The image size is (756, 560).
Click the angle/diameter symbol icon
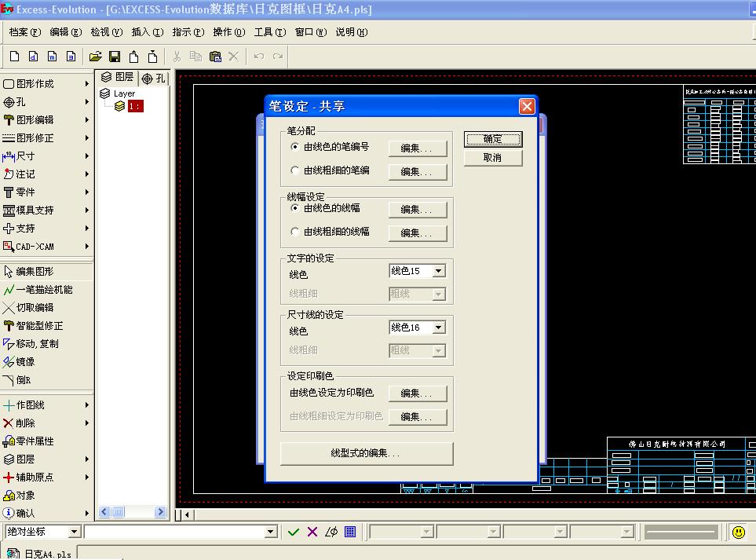pos(331,532)
